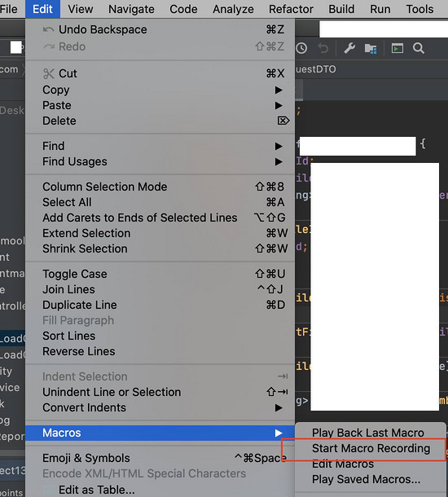Image resolution: width=448 pixels, height=497 pixels.
Task: Choose Sort Lines
Action: click(160, 336)
